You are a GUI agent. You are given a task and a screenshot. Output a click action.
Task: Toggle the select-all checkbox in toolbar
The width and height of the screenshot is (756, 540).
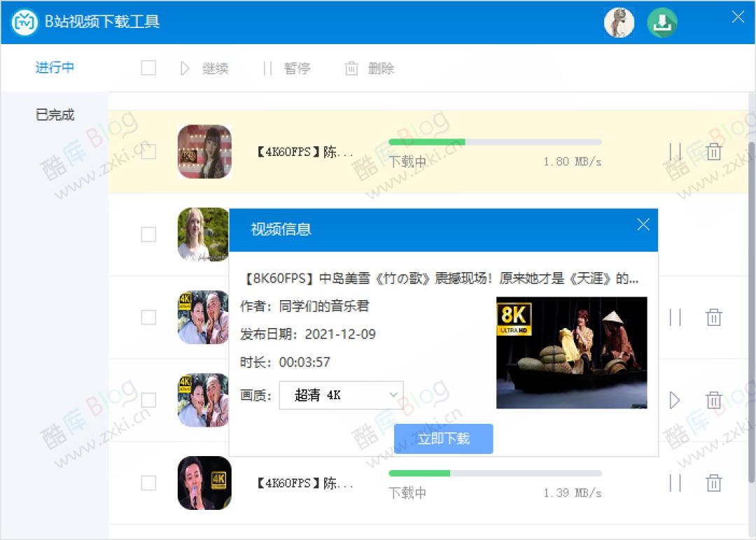[x=148, y=68]
